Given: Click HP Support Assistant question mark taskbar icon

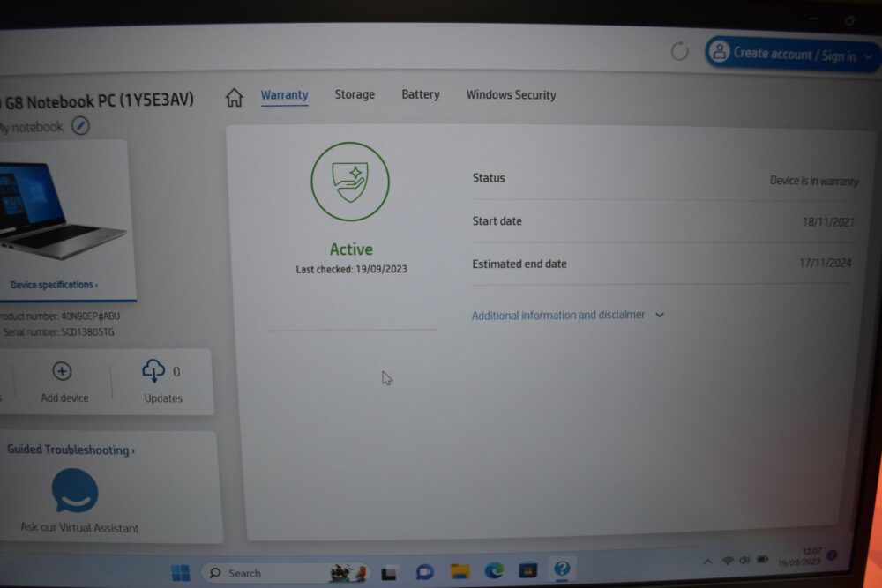Looking at the screenshot, I should pos(562,569).
